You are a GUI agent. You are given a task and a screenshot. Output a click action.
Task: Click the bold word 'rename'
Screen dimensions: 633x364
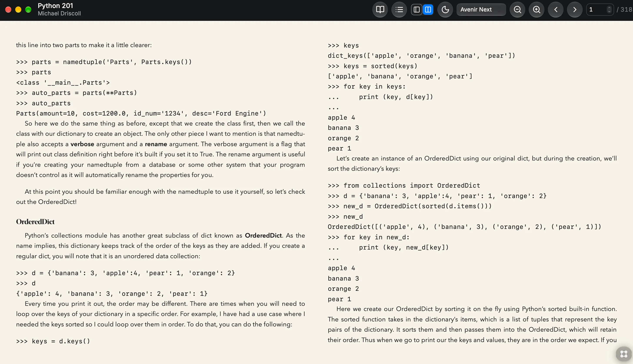[156, 144]
